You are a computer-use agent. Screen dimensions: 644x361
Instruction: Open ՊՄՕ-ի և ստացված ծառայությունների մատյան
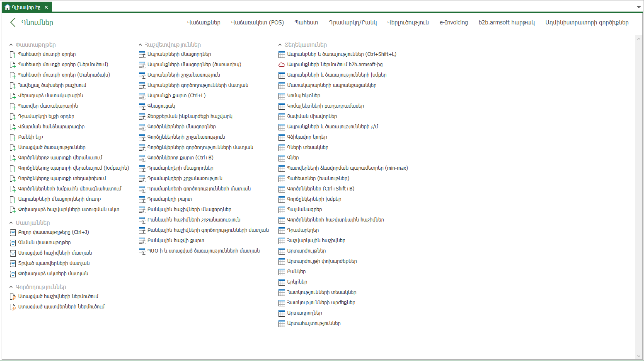point(203,251)
